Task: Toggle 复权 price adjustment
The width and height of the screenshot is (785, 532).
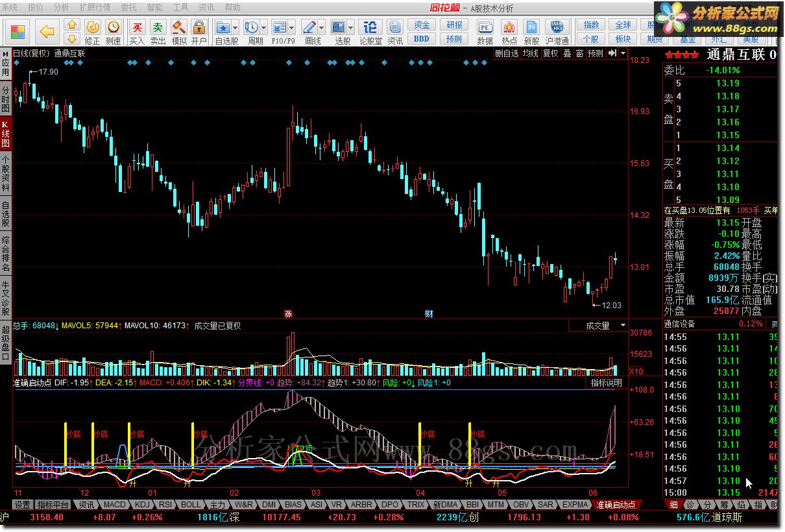Action: pos(550,54)
